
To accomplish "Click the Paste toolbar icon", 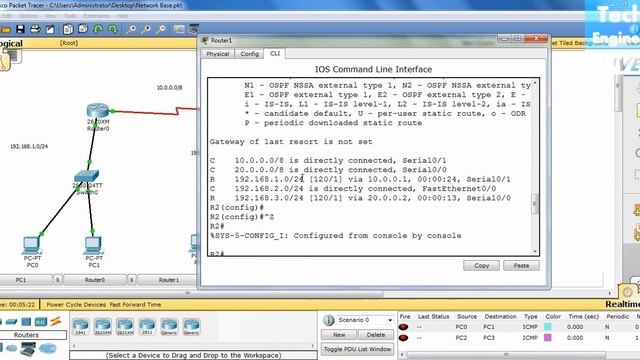I will click(83, 29).
